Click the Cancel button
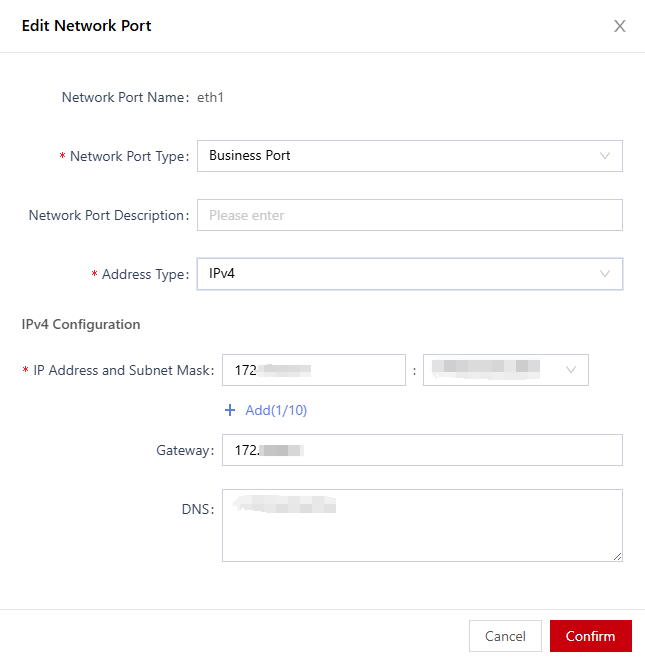The image size is (645, 661). tap(505, 636)
